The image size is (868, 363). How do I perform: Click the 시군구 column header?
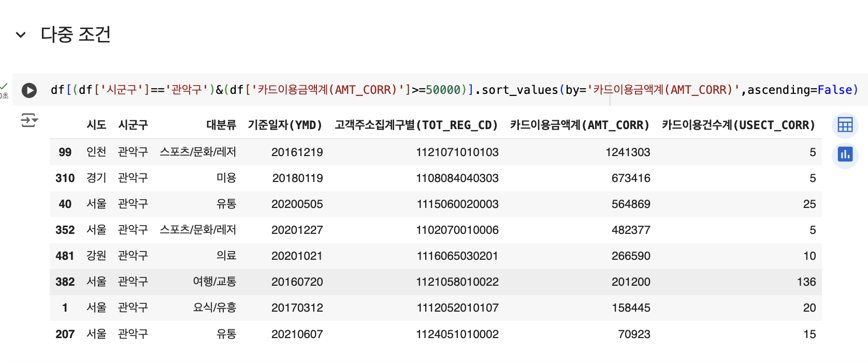[x=133, y=125]
